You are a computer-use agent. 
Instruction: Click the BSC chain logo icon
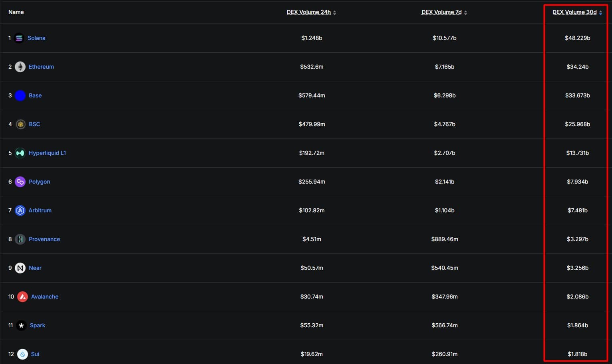[20, 124]
